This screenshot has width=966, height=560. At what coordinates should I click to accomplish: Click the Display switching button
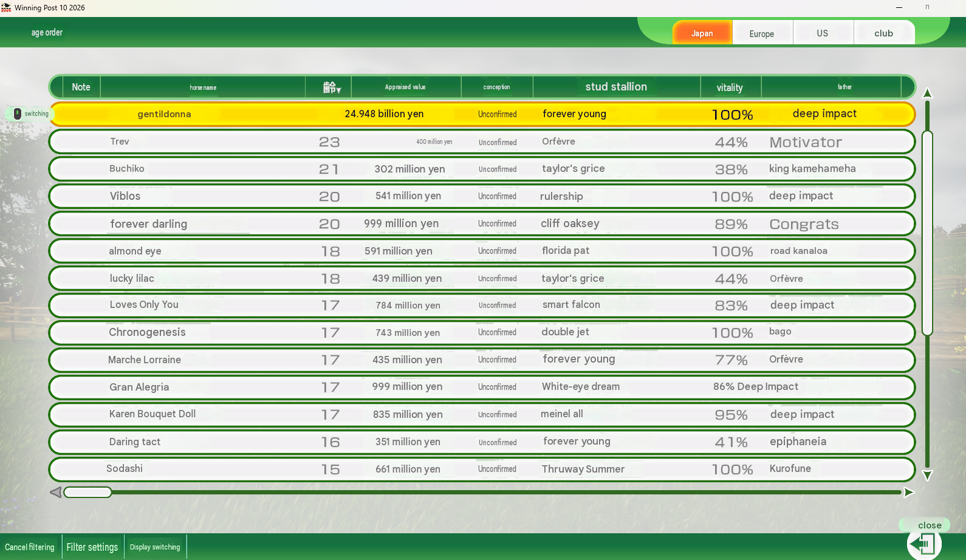155,547
